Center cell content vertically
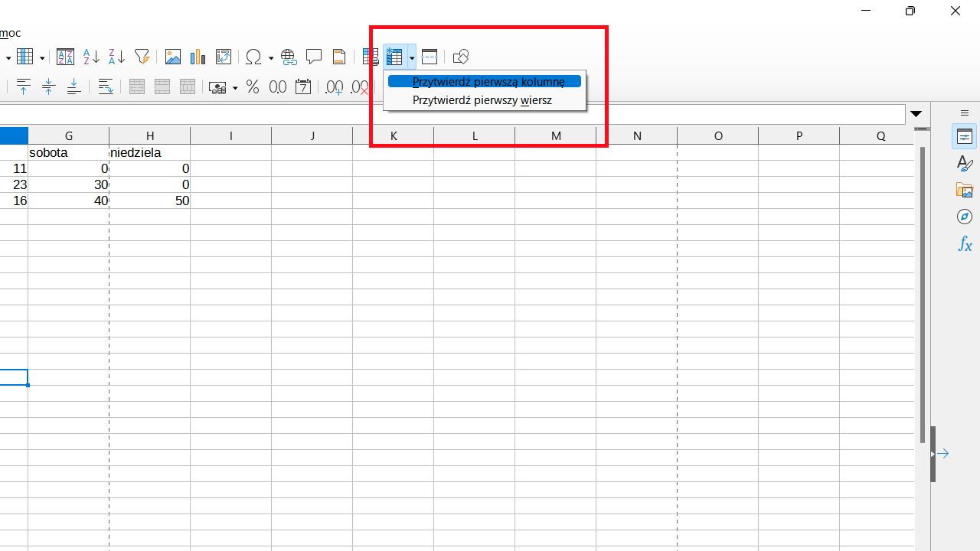The width and height of the screenshot is (980, 551). 48,87
